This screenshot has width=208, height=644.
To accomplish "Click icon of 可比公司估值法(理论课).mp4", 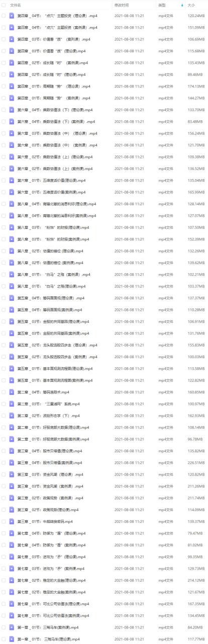I will pos(12,603).
